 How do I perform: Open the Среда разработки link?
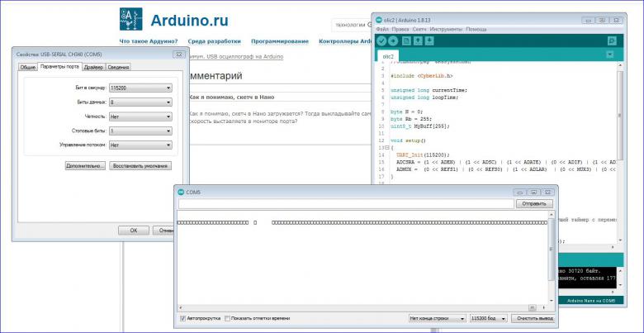click(215, 41)
